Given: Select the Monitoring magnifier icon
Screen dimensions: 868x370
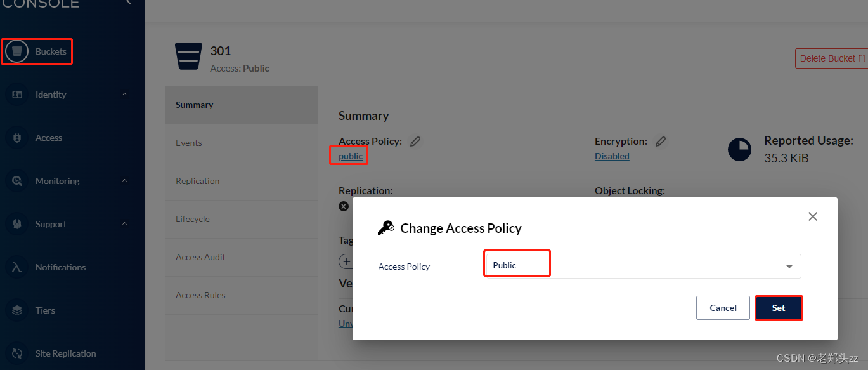Looking at the screenshot, I should click(17, 181).
